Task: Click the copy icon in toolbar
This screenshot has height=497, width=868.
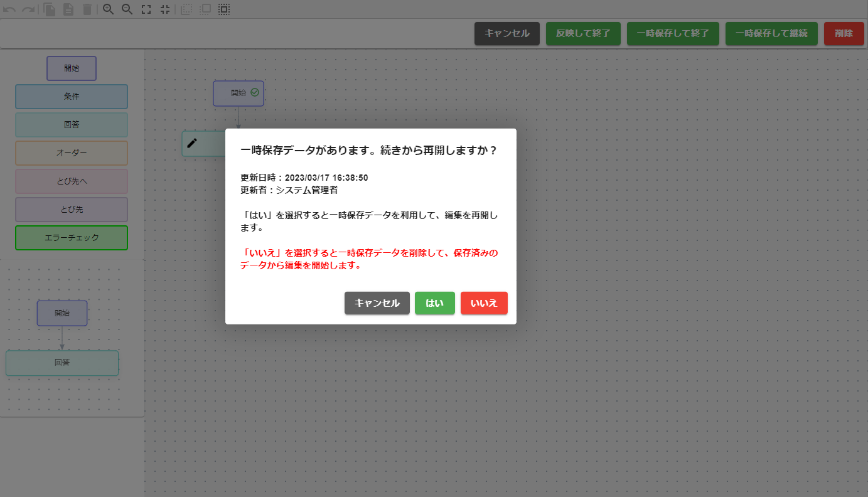Action: pos(50,9)
